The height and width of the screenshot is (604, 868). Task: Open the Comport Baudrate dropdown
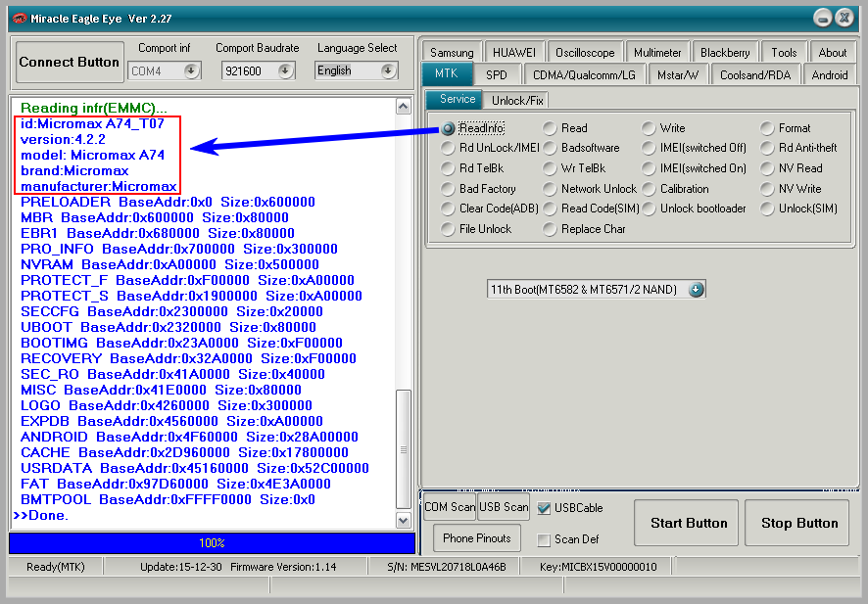coord(286,70)
